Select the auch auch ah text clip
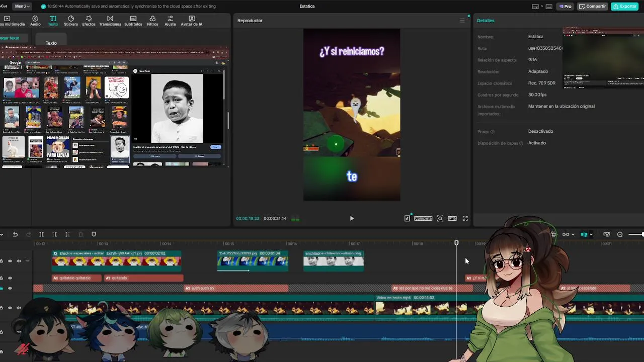Viewport: 644px width, 362px height. point(236,288)
